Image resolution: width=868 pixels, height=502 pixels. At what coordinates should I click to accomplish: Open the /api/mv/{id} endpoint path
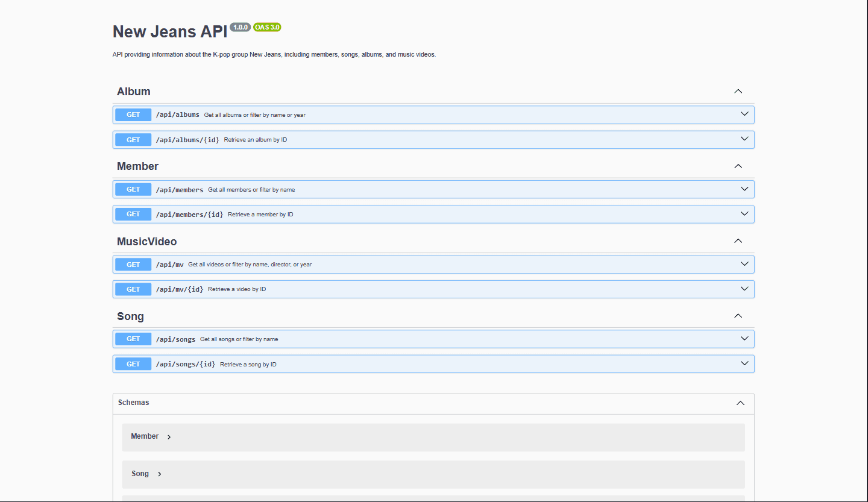(180, 290)
